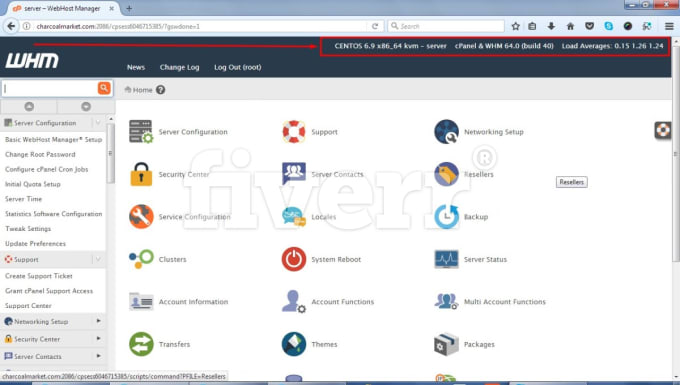
Task: Open the Account Information card icon
Action: tap(141, 301)
